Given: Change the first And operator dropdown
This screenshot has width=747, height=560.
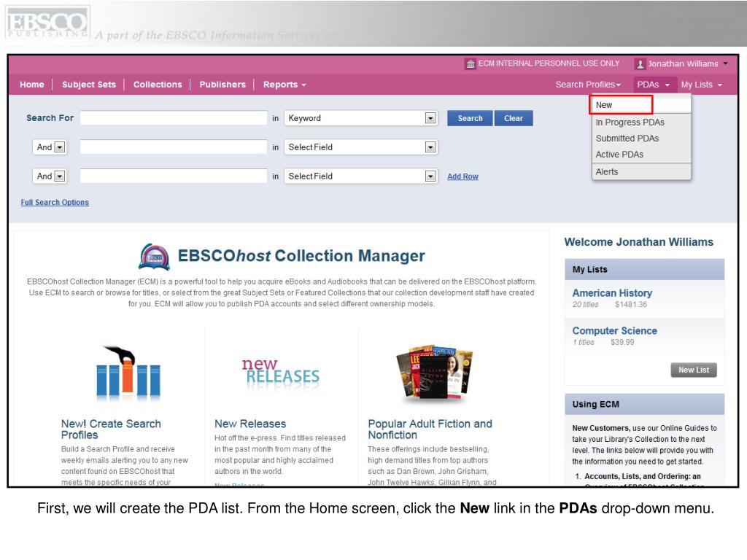Looking at the screenshot, I should point(50,147).
